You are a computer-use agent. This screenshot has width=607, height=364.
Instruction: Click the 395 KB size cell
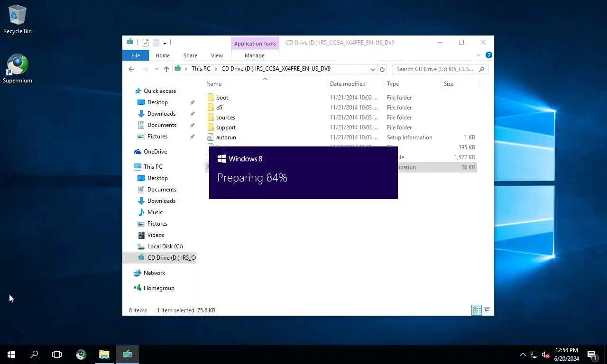(x=467, y=147)
